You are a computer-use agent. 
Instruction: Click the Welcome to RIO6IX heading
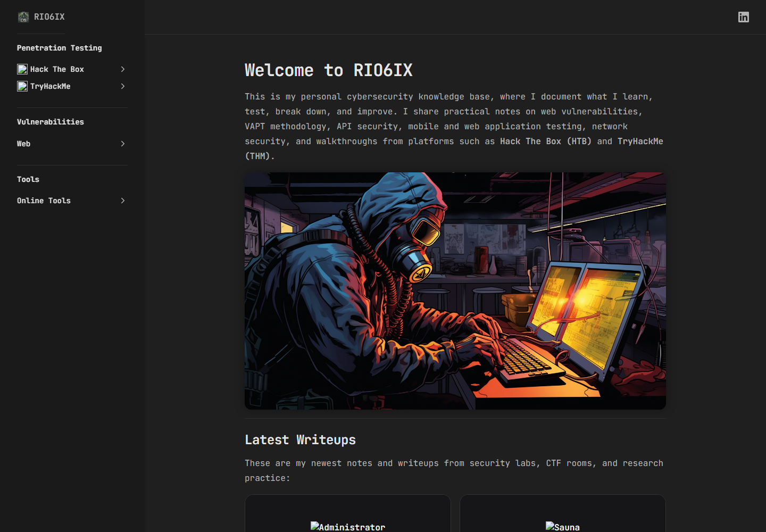click(329, 70)
